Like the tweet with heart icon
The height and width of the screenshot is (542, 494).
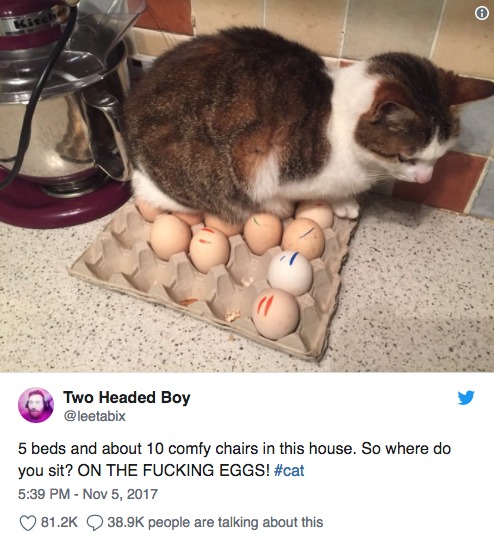27,523
